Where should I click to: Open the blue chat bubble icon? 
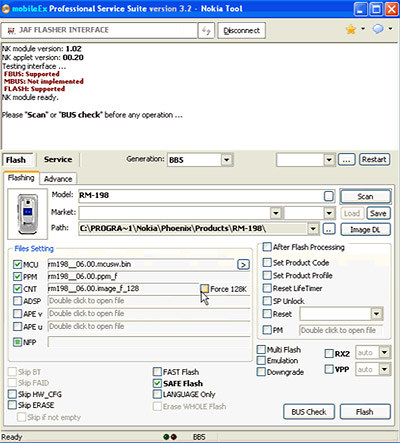pyautogui.click(x=378, y=29)
